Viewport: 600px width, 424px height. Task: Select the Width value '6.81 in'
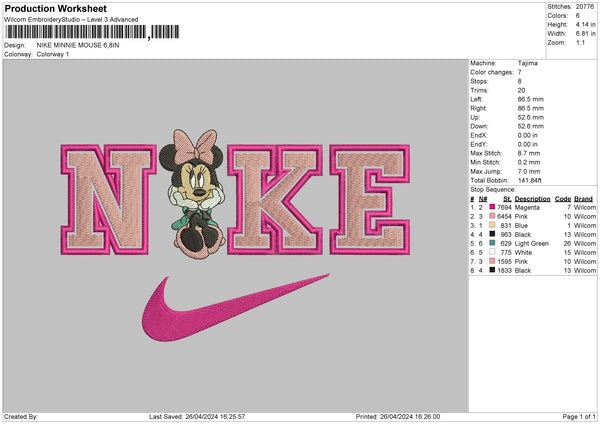585,34
